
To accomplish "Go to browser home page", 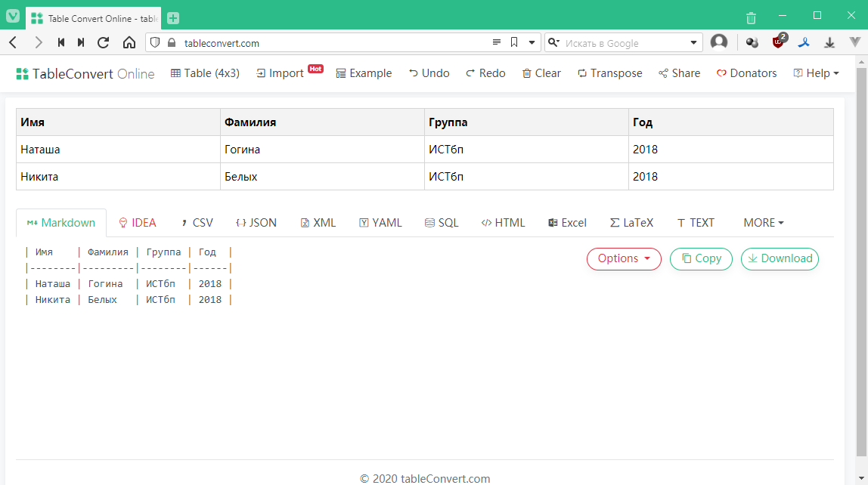I will 129,43.
